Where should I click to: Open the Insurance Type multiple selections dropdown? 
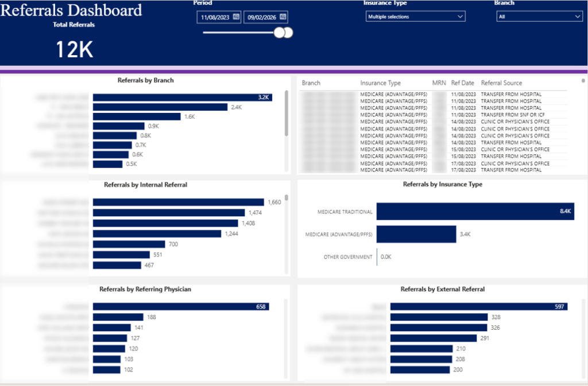coord(415,16)
